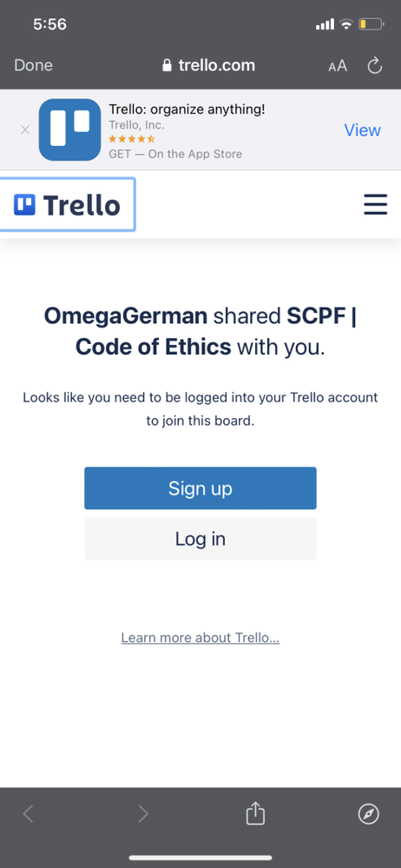Tap View in the App Store banner
Image resolution: width=401 pixels, height=868 pixels.
coord(362,130)
